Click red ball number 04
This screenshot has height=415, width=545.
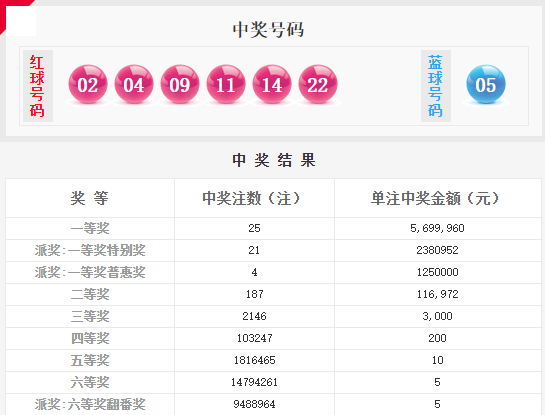coord(134,84)
